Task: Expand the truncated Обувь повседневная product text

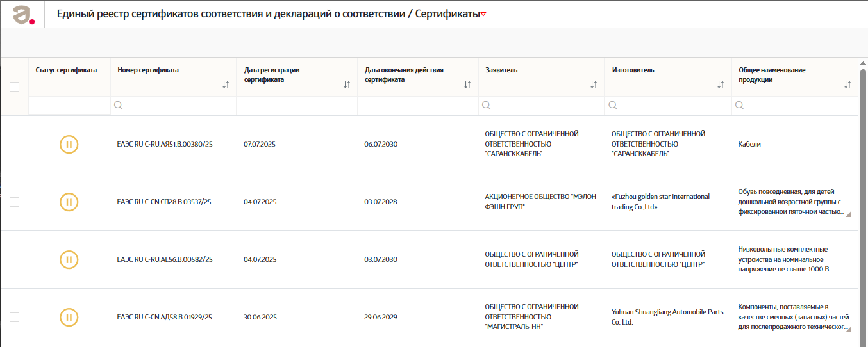Action: click(x=849, y=214)
